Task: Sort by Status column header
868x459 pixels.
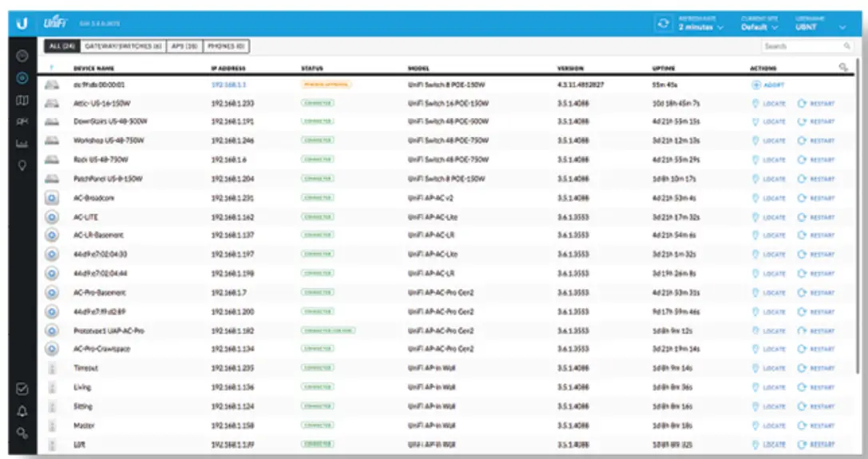Action: click(x=311, y=69)
